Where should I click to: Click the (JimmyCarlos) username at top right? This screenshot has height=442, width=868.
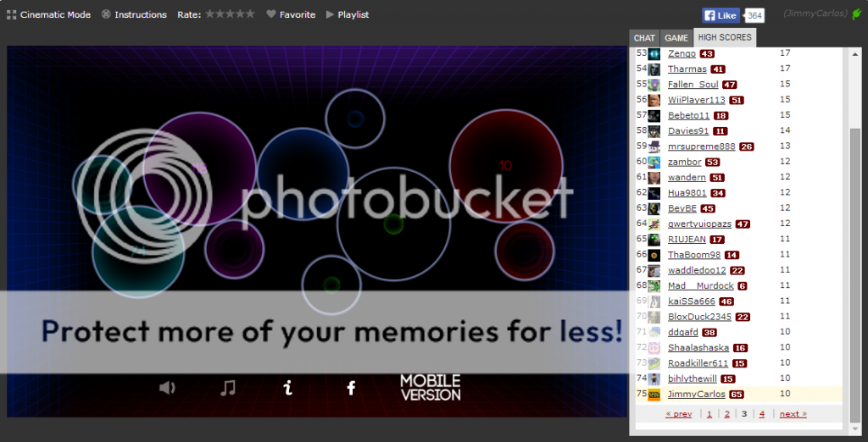tap(815, 14)
